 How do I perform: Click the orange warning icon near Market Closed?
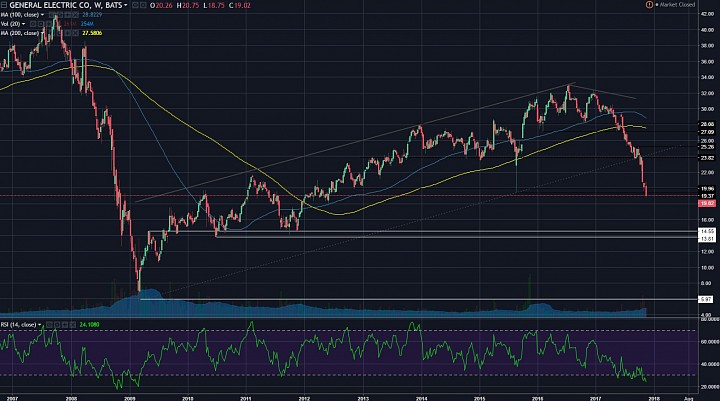pyautogui.click(x=649, y=5)
